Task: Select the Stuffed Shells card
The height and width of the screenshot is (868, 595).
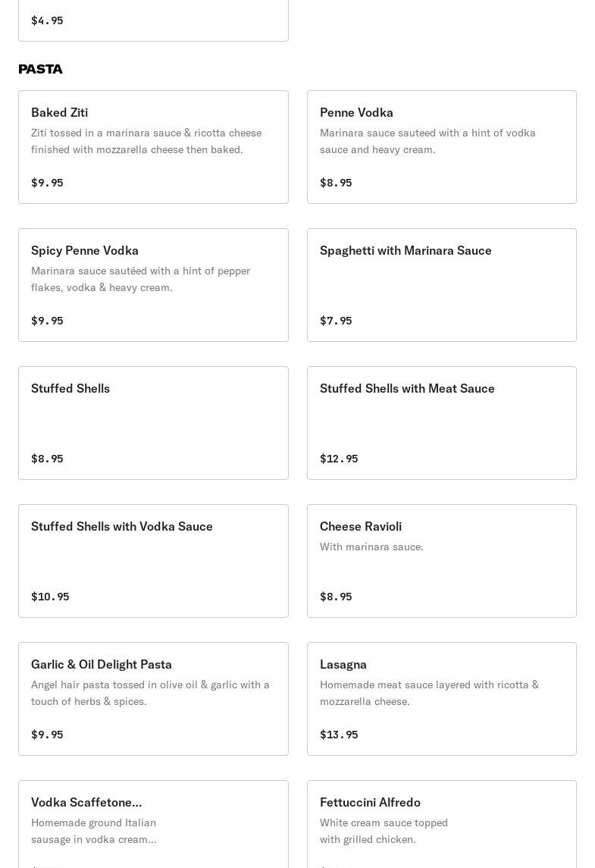Action: tap(153, 422)
